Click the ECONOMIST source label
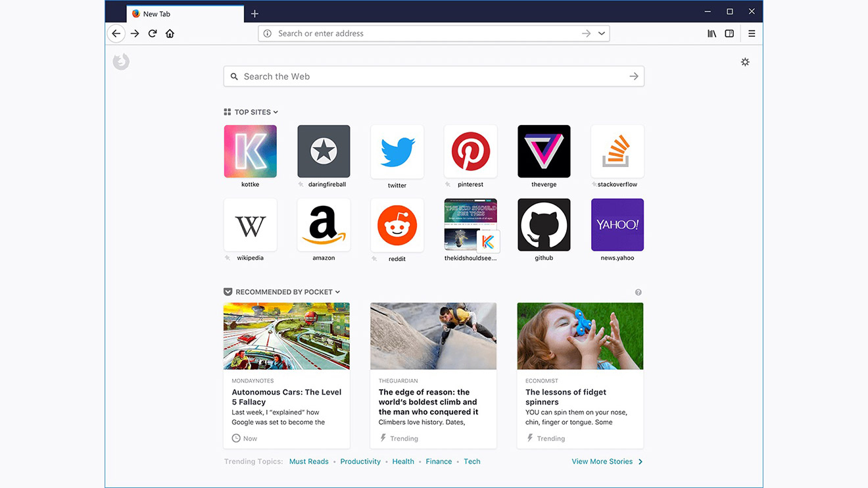868x488 pixels. coord(542,381)
